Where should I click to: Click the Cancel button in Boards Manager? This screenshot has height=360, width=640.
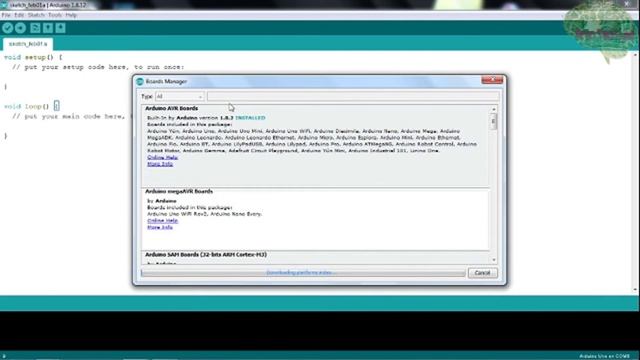pyautogui.click(x=482, y=273)
